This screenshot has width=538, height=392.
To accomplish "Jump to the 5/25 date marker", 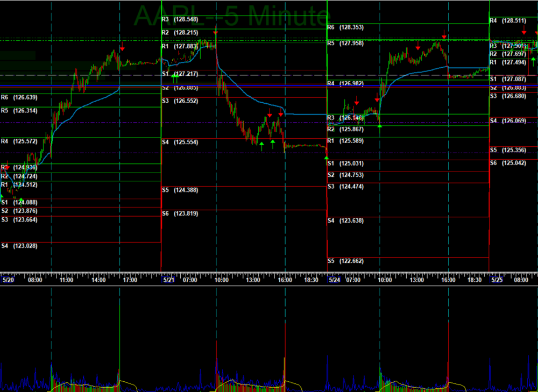I will tap(496, 280).
